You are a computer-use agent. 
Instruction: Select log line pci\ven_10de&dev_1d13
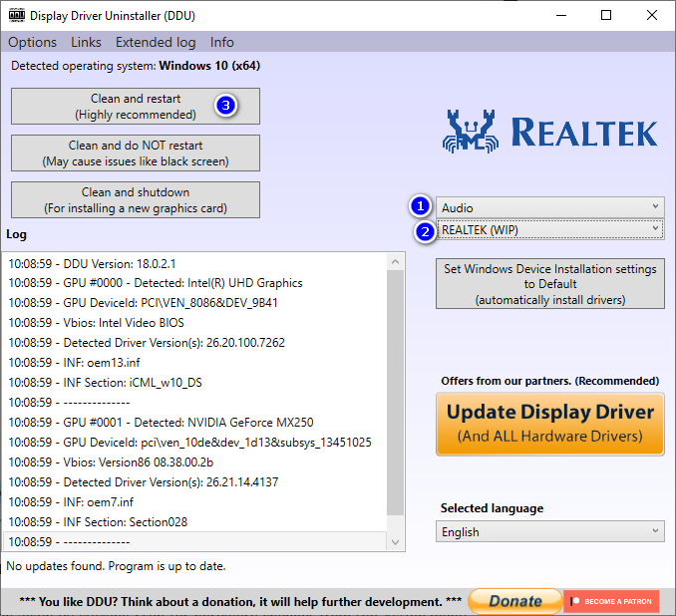click(194, 442)
